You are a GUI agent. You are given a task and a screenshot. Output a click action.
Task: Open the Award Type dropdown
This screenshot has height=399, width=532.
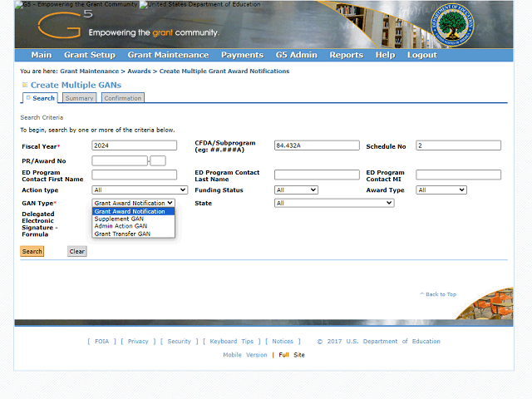(x=441, y=190)
